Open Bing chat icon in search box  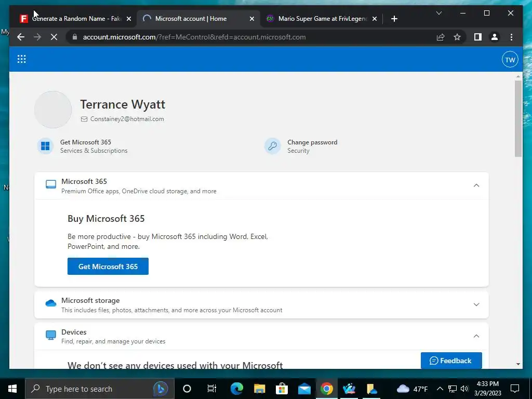pyautogui.click(x=161, y=389)
